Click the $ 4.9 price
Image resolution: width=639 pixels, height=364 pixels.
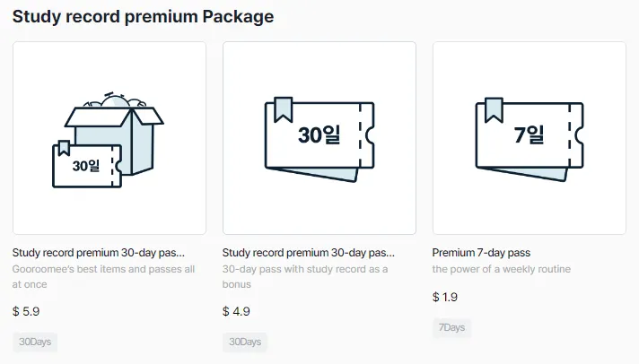[x=236, y=311]
